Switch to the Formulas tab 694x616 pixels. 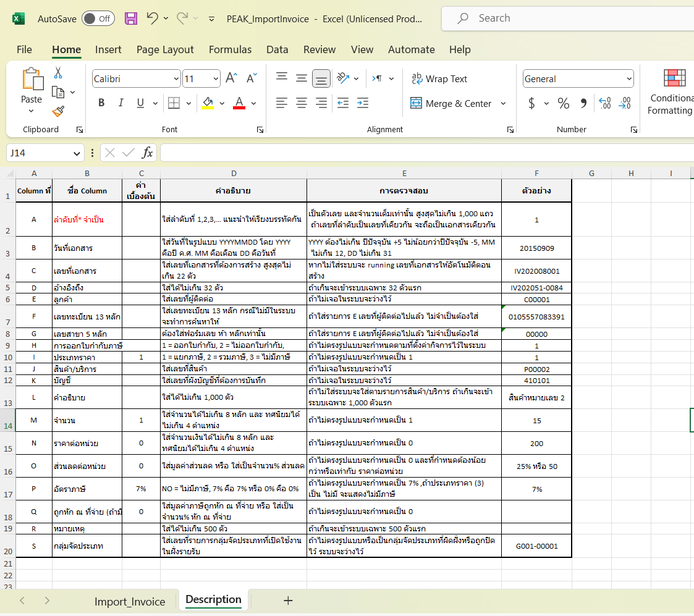tap(230, 49)
